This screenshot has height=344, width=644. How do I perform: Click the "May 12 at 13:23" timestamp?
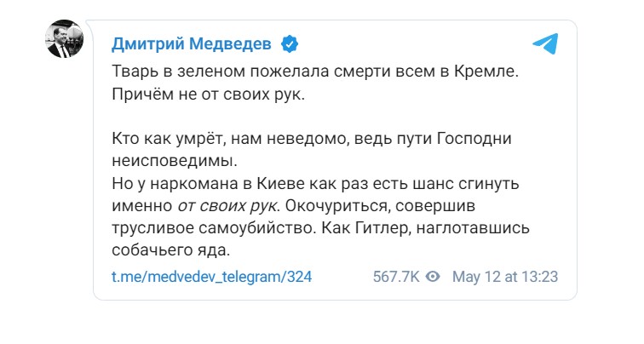[505, 277]
